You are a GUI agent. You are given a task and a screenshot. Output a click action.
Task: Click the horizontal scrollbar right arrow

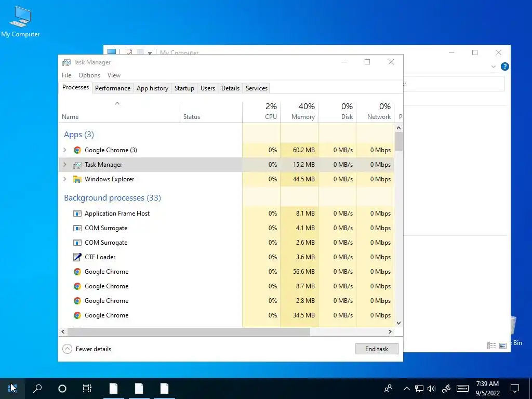(390, 332)
